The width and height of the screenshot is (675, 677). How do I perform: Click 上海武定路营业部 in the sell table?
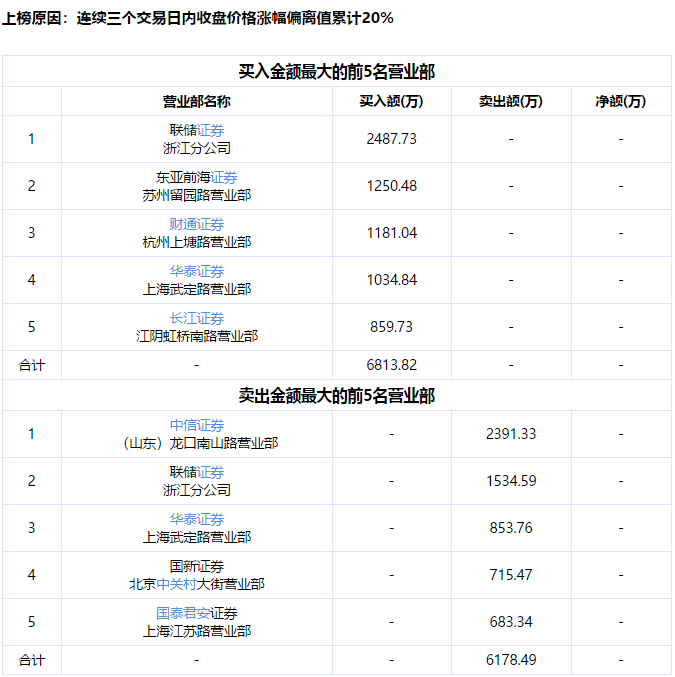[x=197, y=537]
